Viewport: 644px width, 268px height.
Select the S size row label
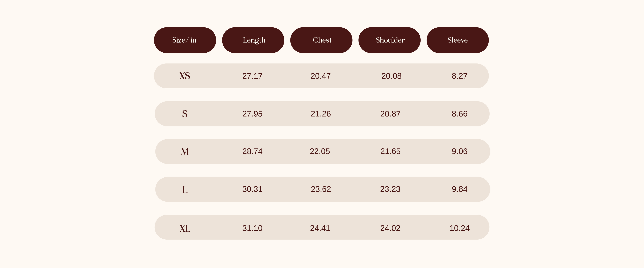(x=185, y=114)
